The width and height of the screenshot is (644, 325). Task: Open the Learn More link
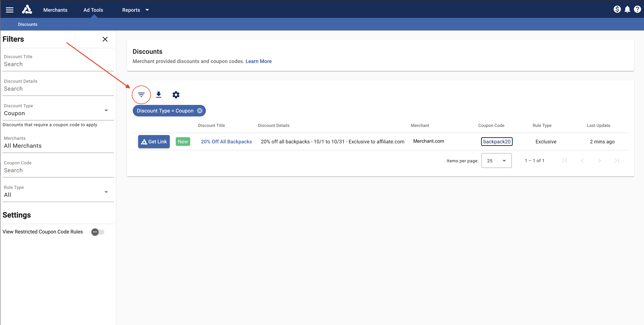[258, 61]
